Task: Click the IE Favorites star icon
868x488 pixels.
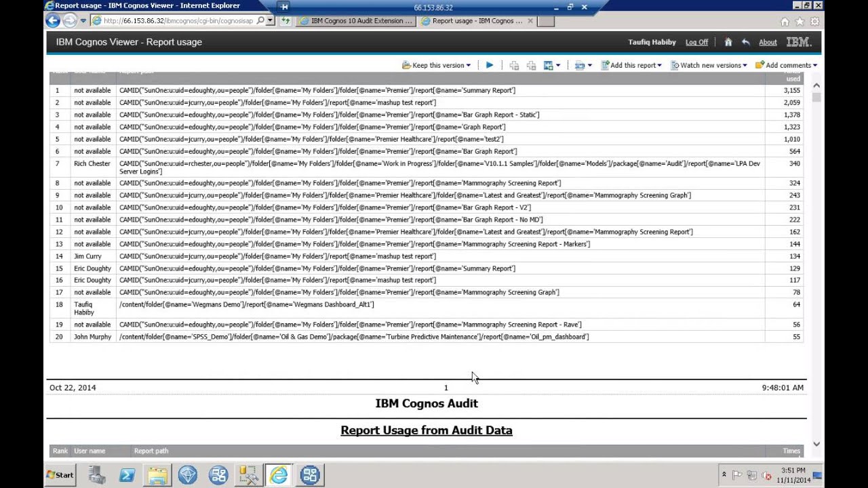Action: tap(800, 21)
